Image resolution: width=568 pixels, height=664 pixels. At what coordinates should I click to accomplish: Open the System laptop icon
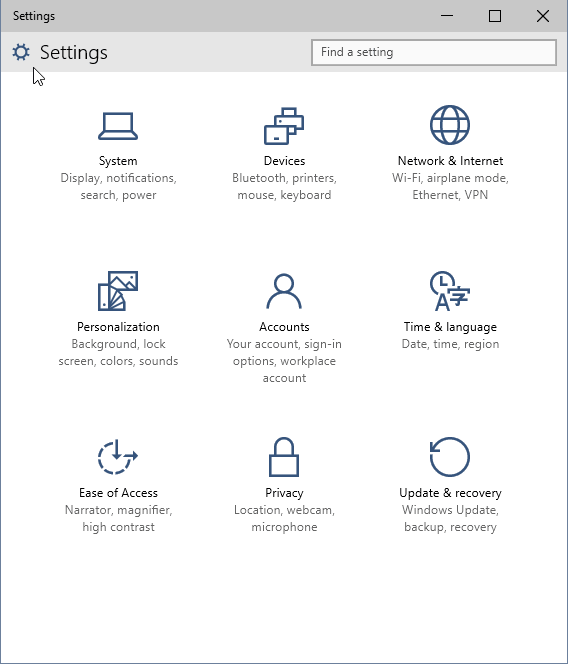[118, 126]
